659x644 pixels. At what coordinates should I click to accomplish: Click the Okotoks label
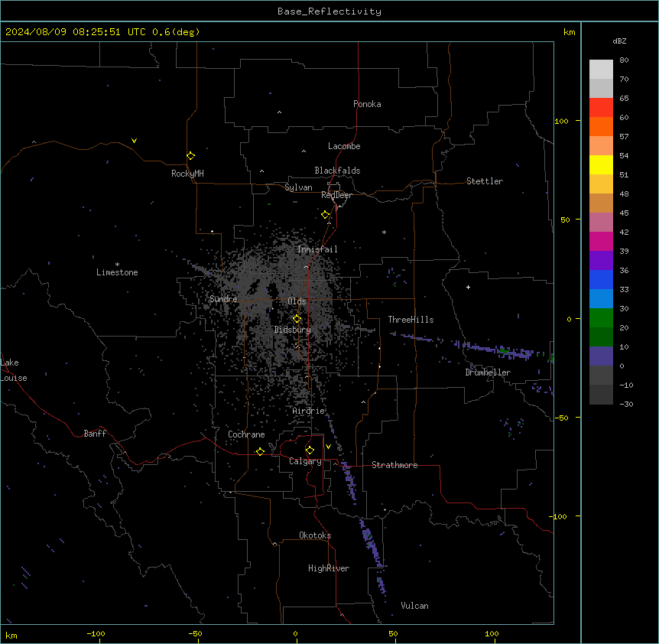315,535
